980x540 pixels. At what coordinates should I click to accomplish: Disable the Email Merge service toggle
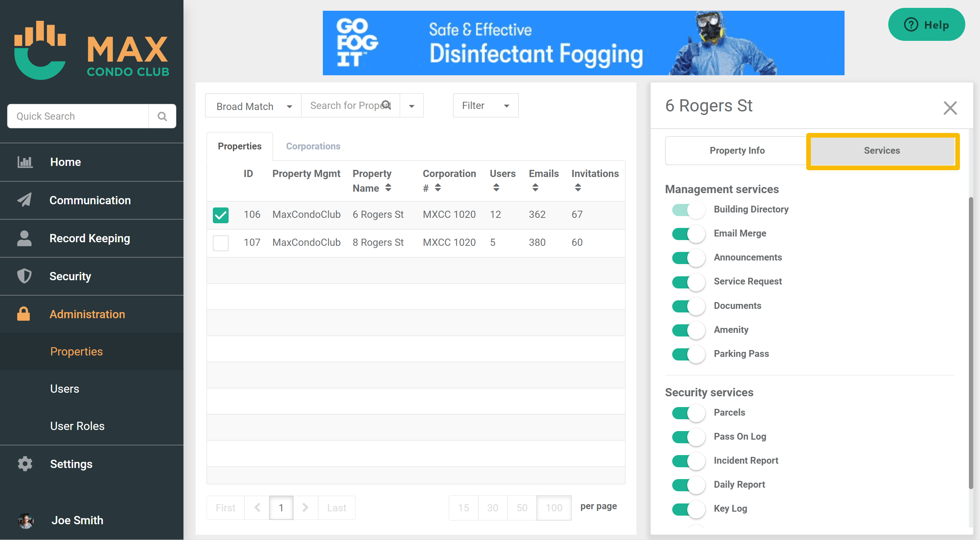tap(688, 234)
